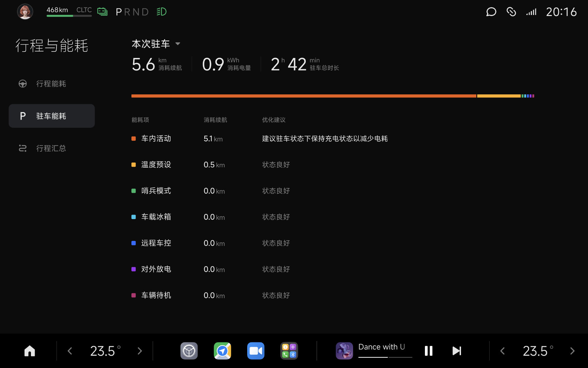Viewport: 588px width, 368px height.
Task: Open the 行程汇总 section
Action: tap(51, 148)
